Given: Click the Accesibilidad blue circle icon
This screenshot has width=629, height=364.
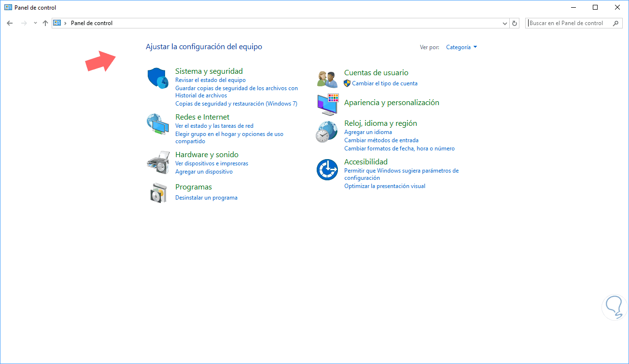Looking at the screenshot, I should pos(327,169).
